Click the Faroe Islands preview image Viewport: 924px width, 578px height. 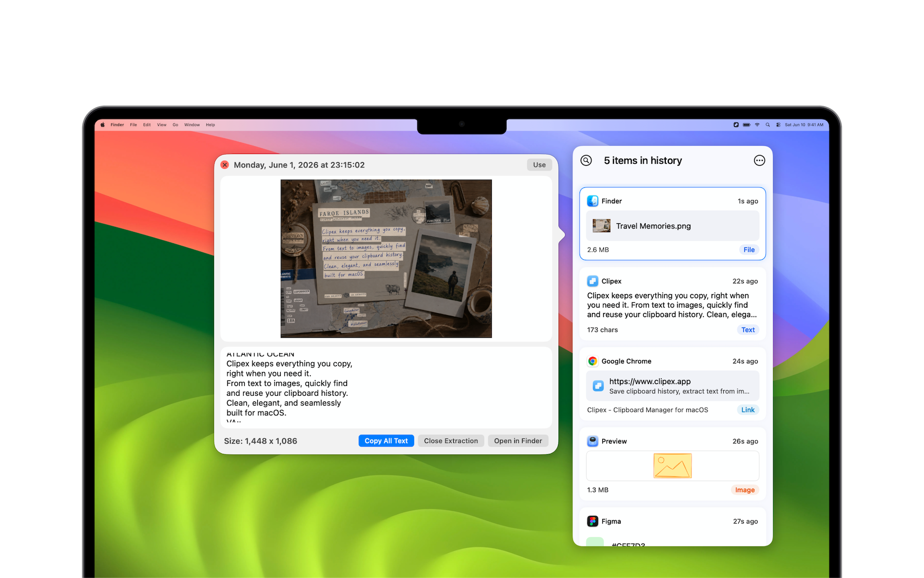[x=386, y=259]
